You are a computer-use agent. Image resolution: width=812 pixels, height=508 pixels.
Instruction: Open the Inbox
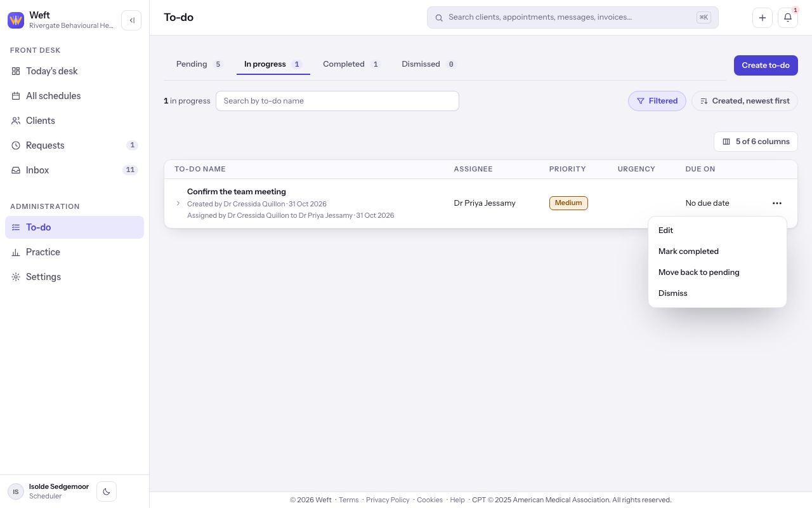click(75, 170)
